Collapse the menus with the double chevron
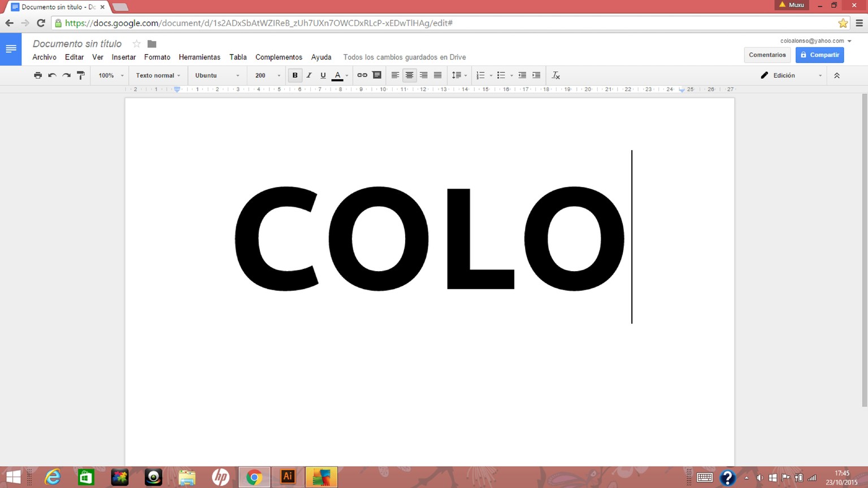Image resolution: width=868 pixels, height=488 pixels. click(x=837, y=75)
